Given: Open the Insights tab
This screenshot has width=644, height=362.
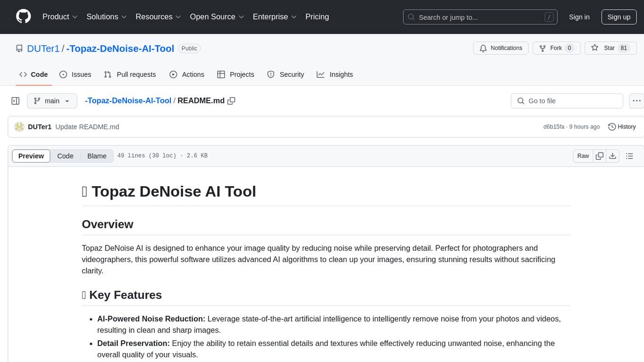Looking at the screenshot, I should (335, 74).
